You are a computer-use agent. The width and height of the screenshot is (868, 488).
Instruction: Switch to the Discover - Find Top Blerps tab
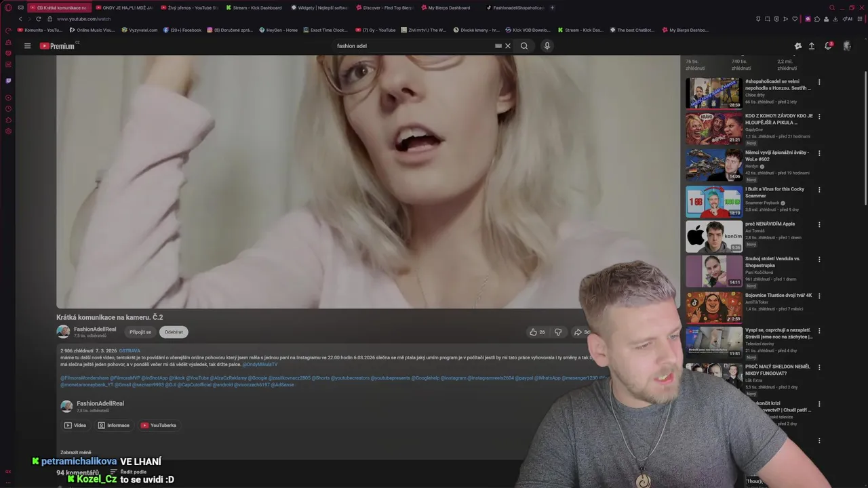click(x=384, y=7)
